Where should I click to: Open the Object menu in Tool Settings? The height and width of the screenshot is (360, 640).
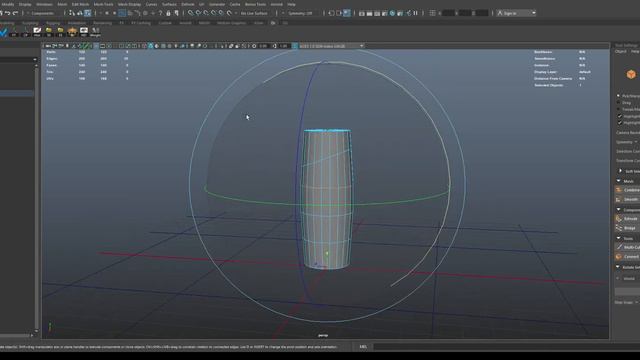coord(620,51)
